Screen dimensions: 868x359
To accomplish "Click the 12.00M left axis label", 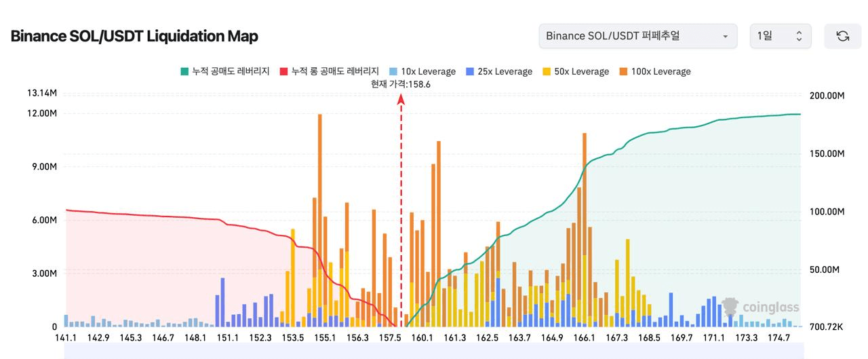I will pos(41,113).
